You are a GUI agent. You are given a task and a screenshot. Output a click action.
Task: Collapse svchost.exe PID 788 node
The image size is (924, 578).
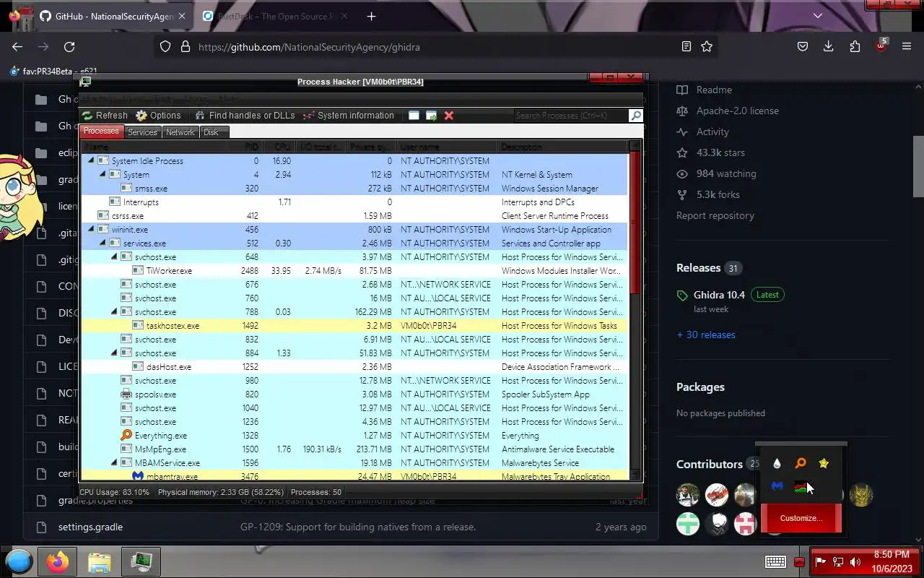pyautogui.click(x=114, y=312)
